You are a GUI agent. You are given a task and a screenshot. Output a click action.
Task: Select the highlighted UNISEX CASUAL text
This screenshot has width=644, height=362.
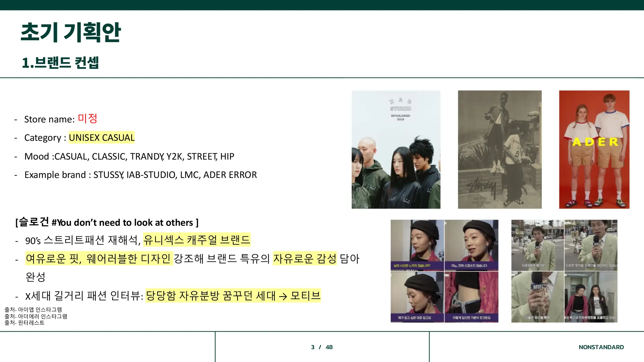(102, 138)
